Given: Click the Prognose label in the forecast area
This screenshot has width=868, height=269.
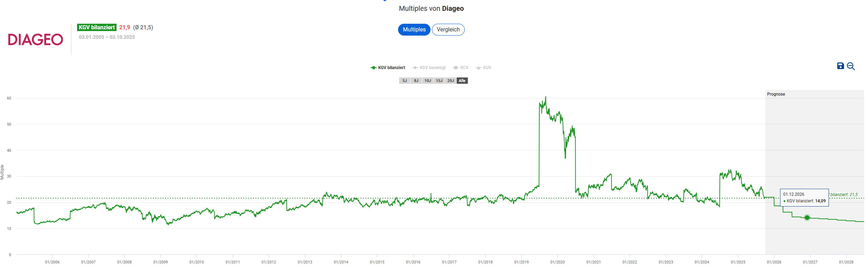Looking at the screenshot, I should tap(776, 94).
